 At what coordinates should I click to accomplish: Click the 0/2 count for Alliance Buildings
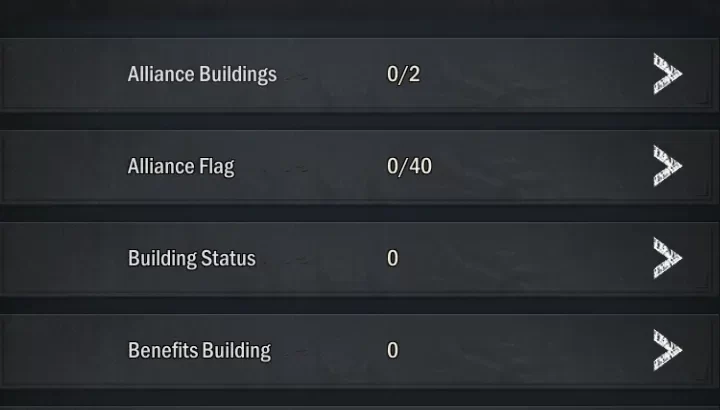(403, 74)
